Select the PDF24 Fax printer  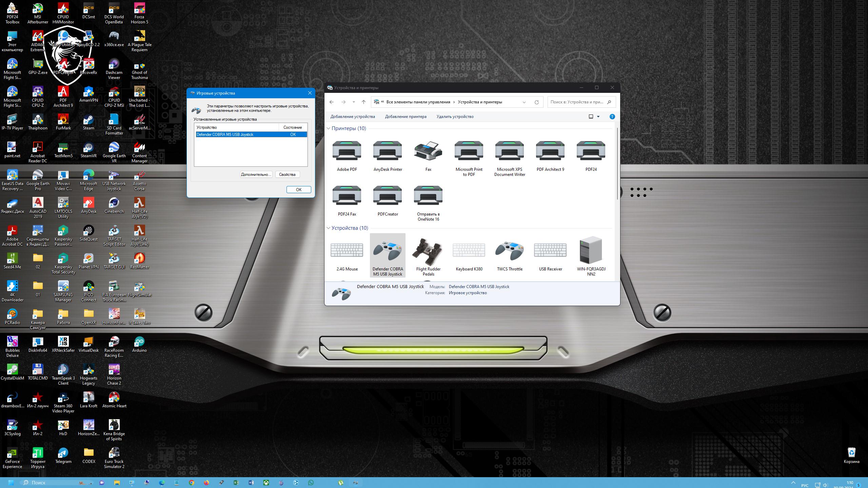[347, 201]
